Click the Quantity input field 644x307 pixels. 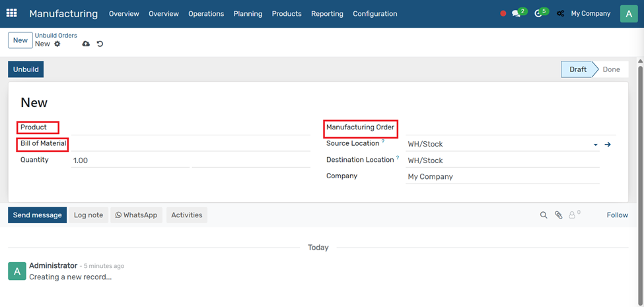(x=130, y=160)
